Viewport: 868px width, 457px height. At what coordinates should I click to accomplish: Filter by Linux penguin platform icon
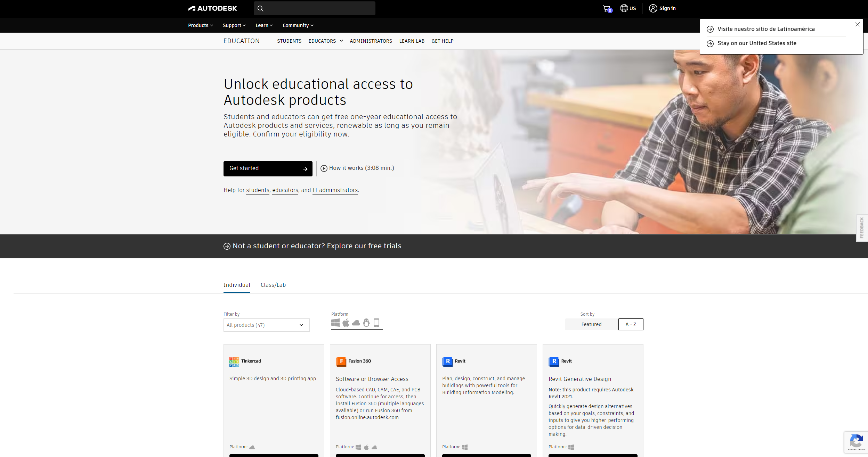[366, 323]
